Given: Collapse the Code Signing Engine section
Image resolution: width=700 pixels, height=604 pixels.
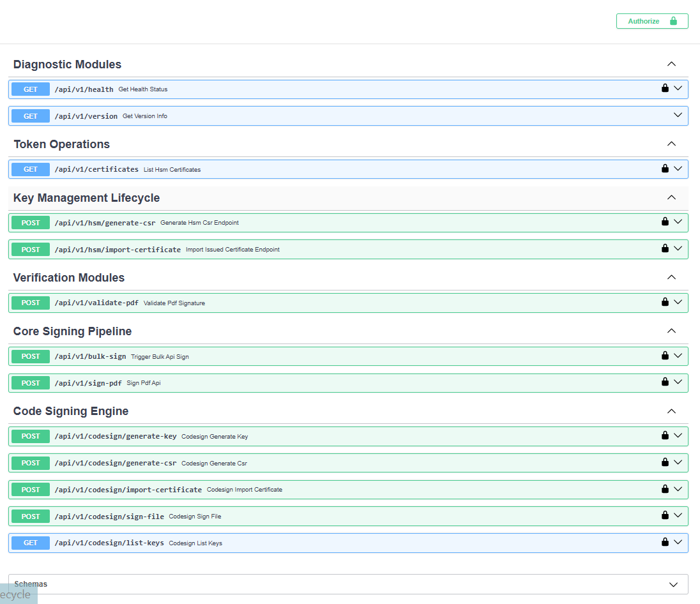Looking at the screenshot, I should pos(671,411).
